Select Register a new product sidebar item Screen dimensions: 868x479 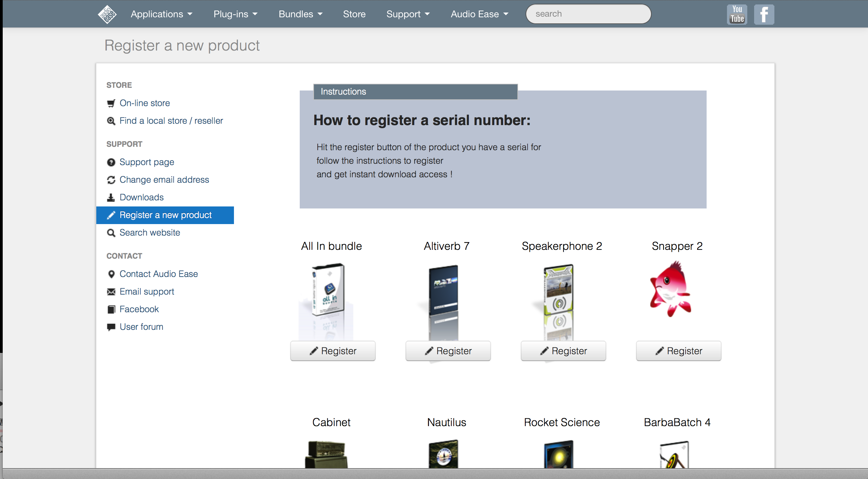click(165, 215)
